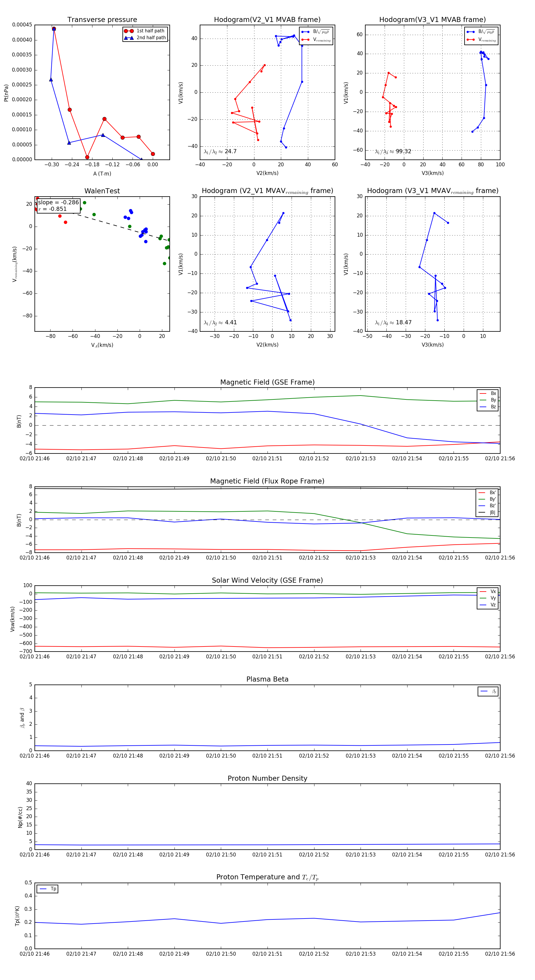Click the 'Solar Wind Velocity (GSE Frame)' title
This screenshot has width=535, height=980.
point(267,580)
